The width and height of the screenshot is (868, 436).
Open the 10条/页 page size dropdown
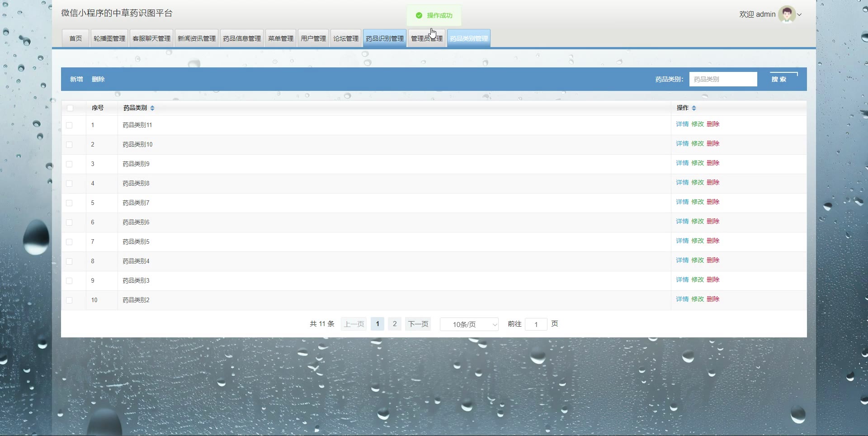[x=469, y=324]
